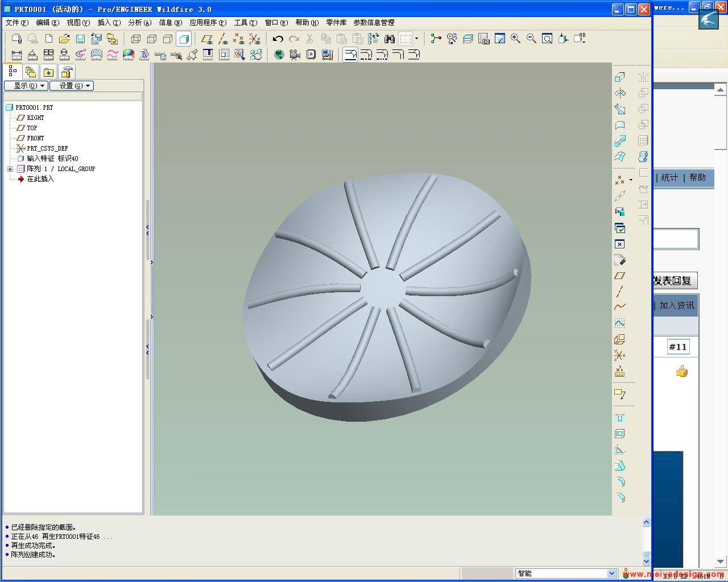
Task: Toggle Spin Center tri-color icon
Action: [x=436, y=39]
